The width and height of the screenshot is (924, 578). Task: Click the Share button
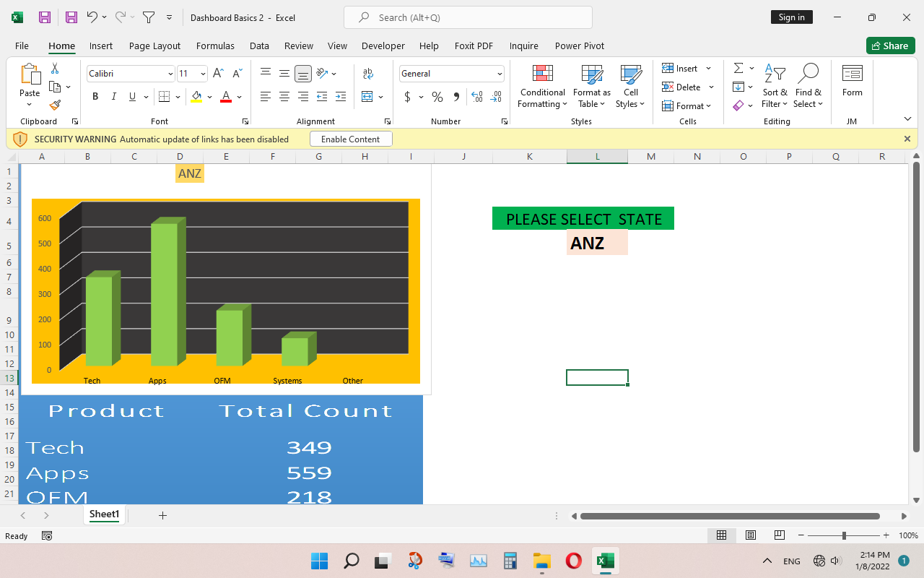[890, 45]
